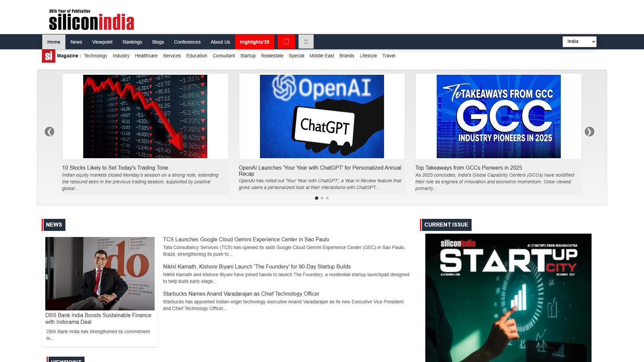The height and width of the screenshot is (362, 644).
Task: Select the first carousel pagination dot
Action: [316, 198]
